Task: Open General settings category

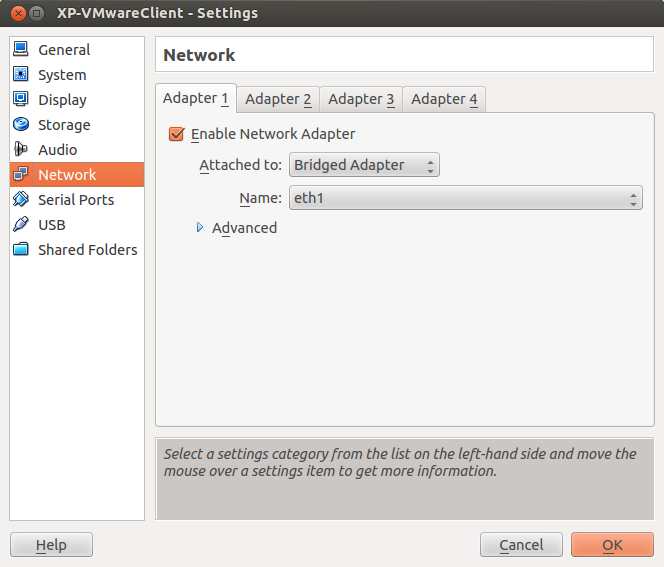Action: (77, 50)
